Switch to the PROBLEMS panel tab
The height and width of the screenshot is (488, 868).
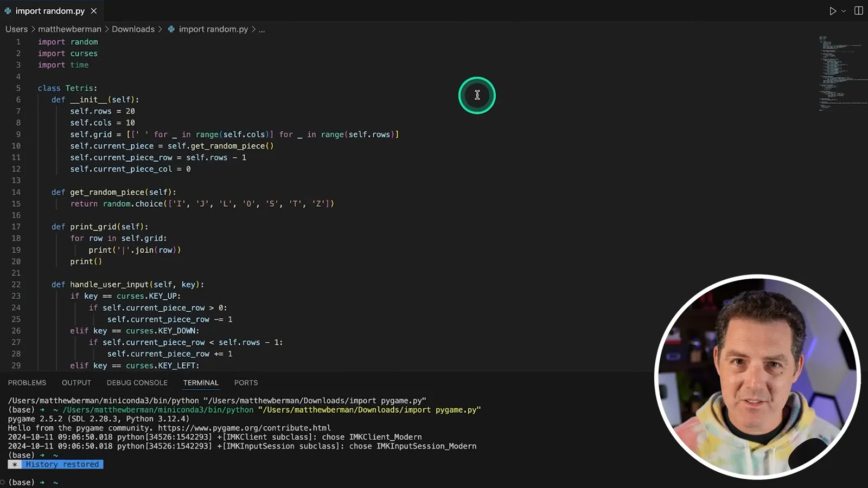(x=27, y=383)
